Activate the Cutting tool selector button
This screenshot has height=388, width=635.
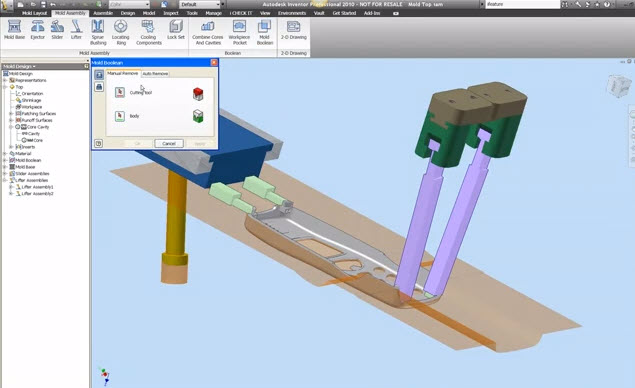[120, 93]
